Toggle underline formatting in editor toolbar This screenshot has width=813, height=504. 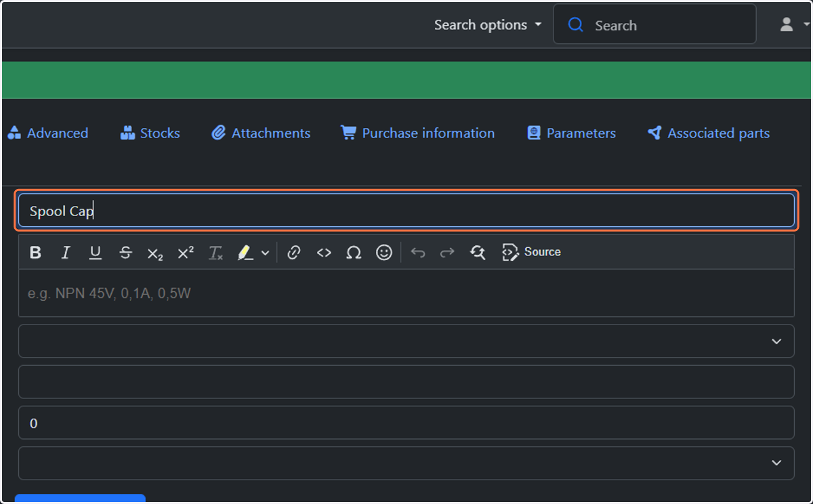point(96,253)
